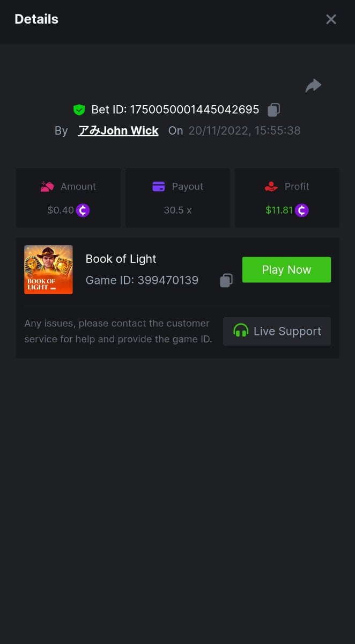Click the share arrow icon
This screenshot has width=355, height=644.
point(313,86)
